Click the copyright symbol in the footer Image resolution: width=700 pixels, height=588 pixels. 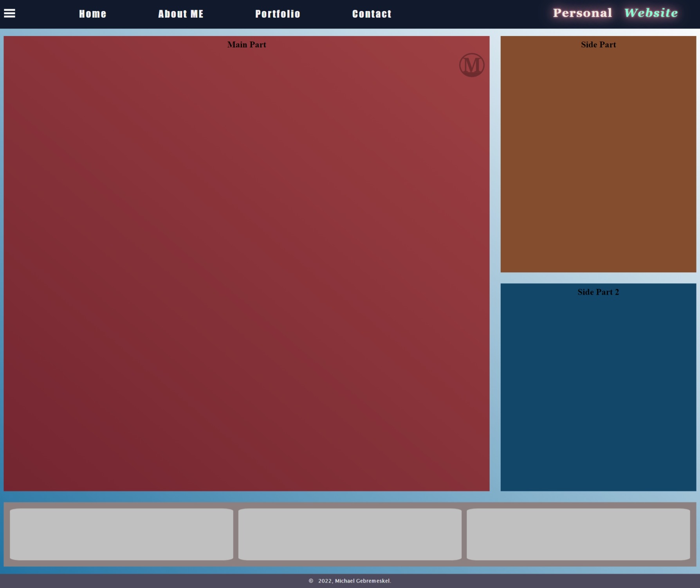pyautogui.click(x=311, y=581)
